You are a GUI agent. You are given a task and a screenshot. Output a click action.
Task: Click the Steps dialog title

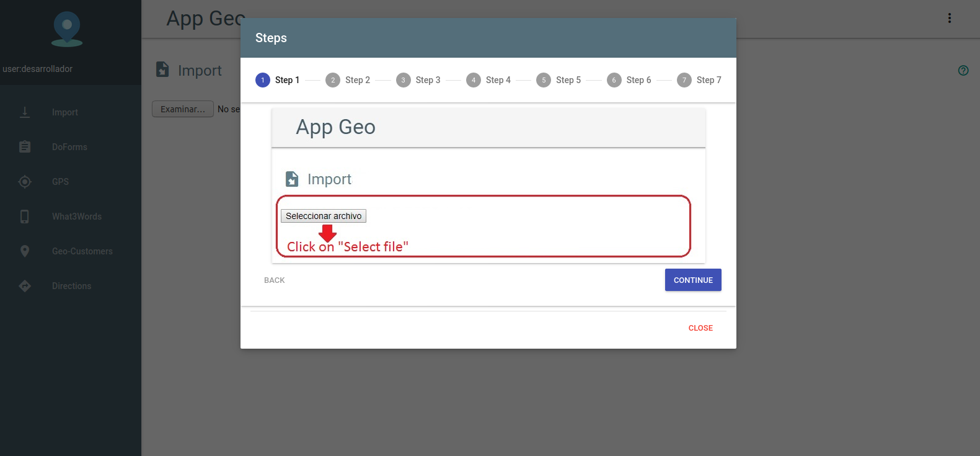pos(271,38)
